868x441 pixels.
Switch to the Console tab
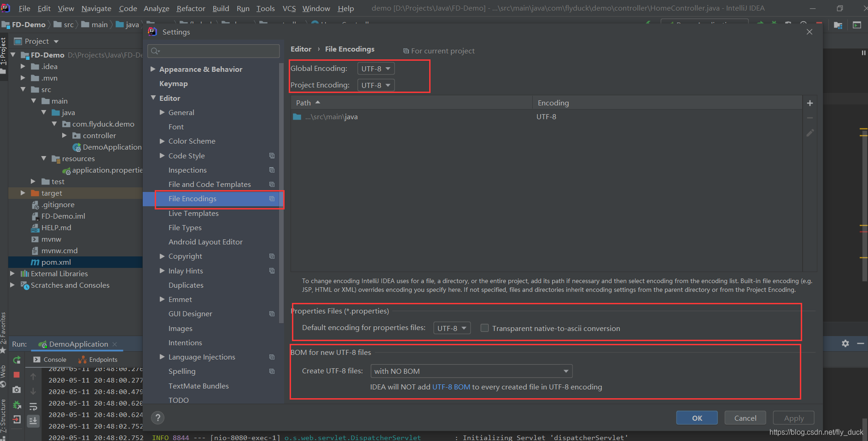(x=50, y=360)
